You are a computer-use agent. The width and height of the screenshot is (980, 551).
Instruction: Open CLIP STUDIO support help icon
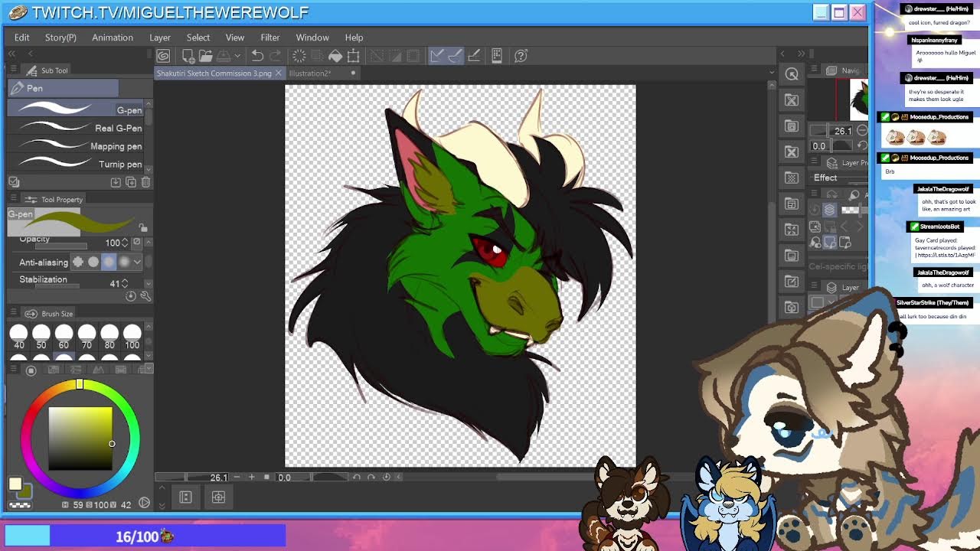point(521,56)
